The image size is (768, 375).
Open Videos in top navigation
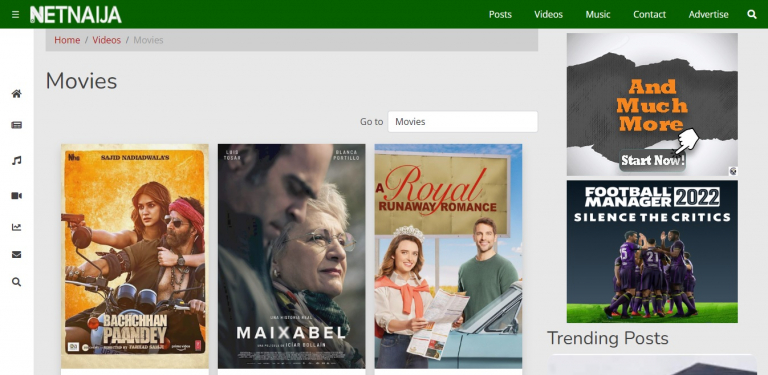[x=548, y=15]
